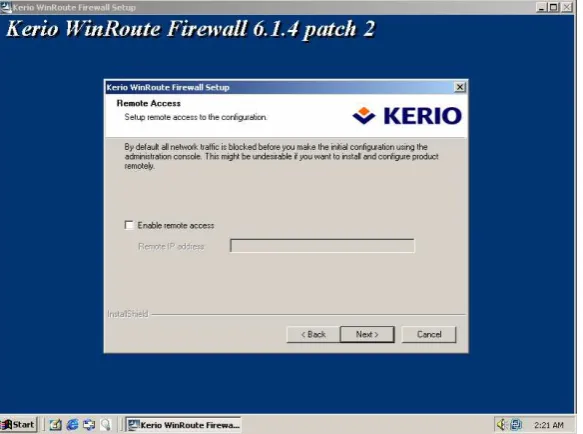Close the Kerio WinRoute Firewall Setup dialog
The width and height of the screenshot is (583, 434).
(x=460, y=87)
